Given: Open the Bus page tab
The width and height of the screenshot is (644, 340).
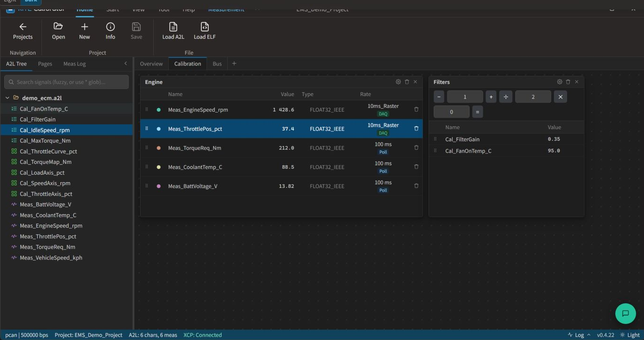Looking at the screenshot, I should click(217, 64).
